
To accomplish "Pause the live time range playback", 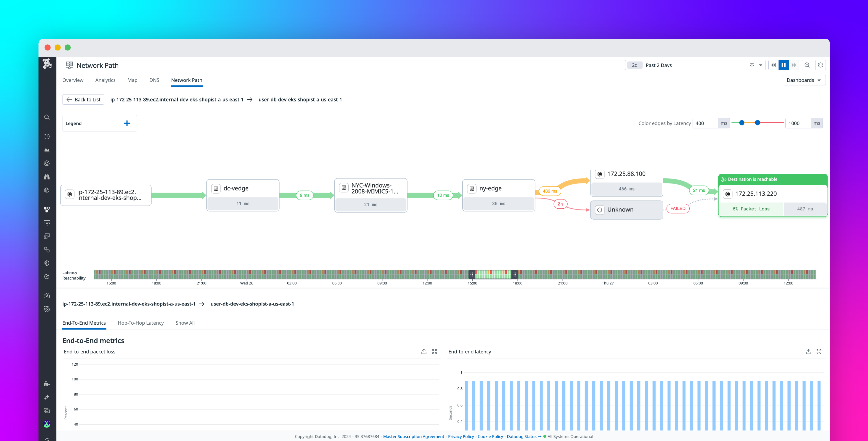I will (783, 65).
